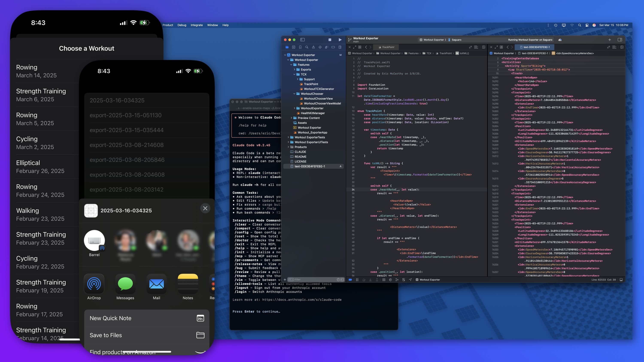Screen dimensions: 644x362
Task: Tap export-2025-03-15-051130 in the list
Action: tap(147, 115)
